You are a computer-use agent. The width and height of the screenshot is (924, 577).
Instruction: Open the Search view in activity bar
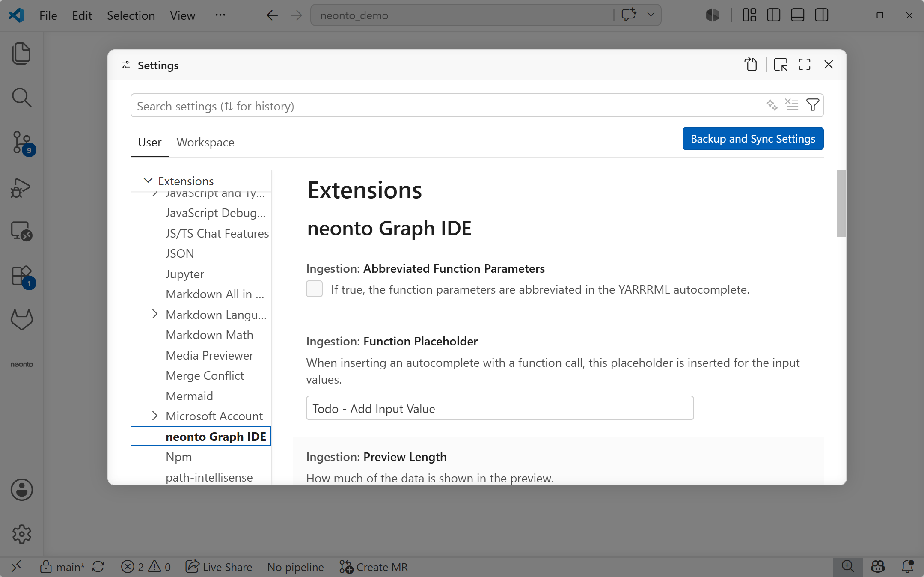point(21,98)
